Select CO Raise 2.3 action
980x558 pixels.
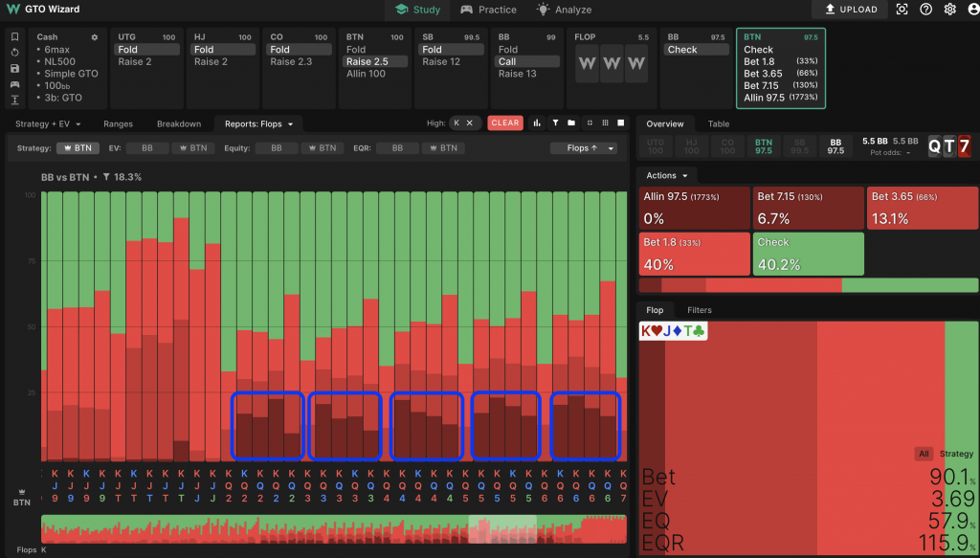point(301,61)
